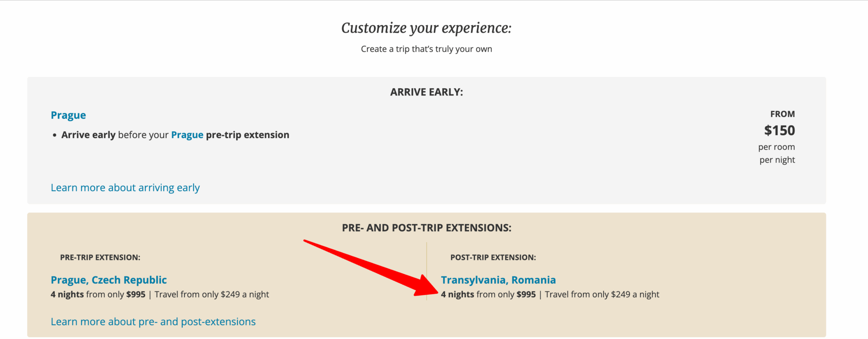868x339 pixels.
Task: Click the bold Arrive early bullet text
Action: click(89, 135)
